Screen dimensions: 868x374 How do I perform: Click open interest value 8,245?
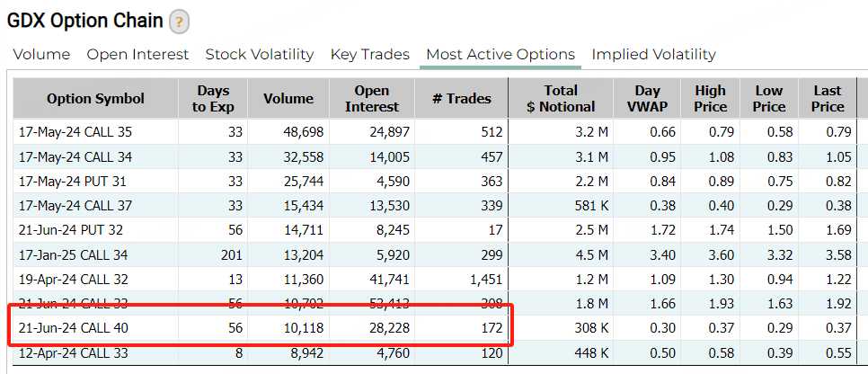(392, 230)
